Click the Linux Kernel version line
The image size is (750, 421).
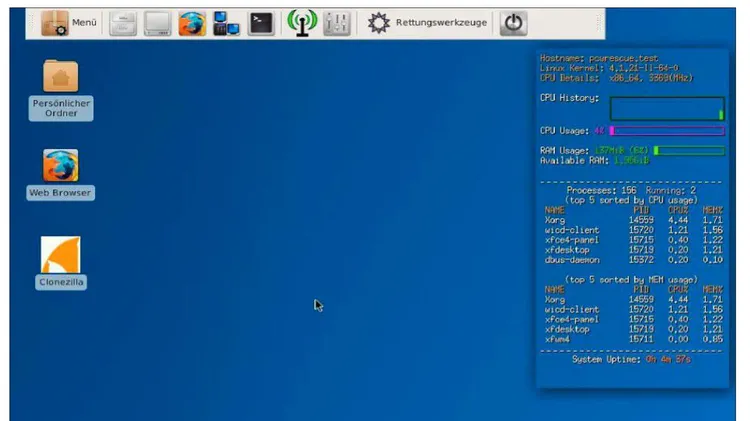609,68
